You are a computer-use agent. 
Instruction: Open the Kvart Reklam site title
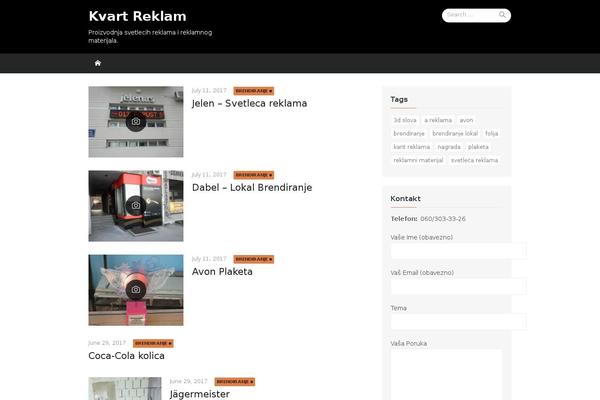(x=137, y=16)
